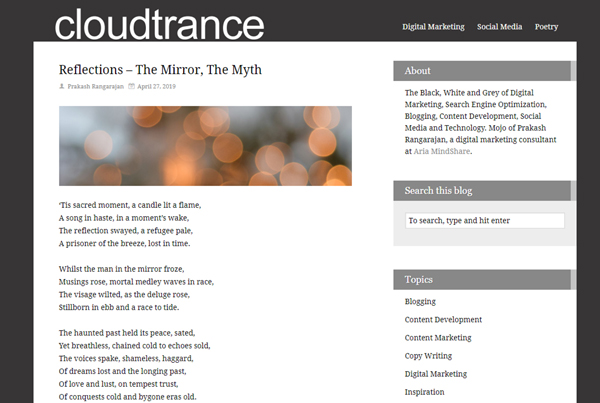The height and width of the screenshot is (403, 600).
Task: Click the line Of love and lust, on tempest trust
Action: (119, 384)
